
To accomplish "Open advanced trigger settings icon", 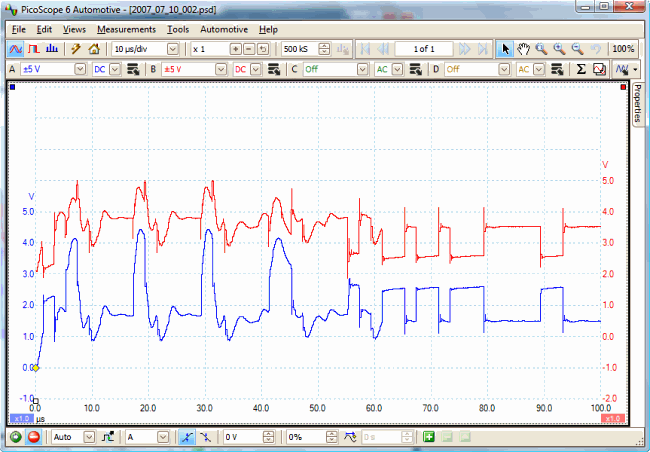I will 108,437.
